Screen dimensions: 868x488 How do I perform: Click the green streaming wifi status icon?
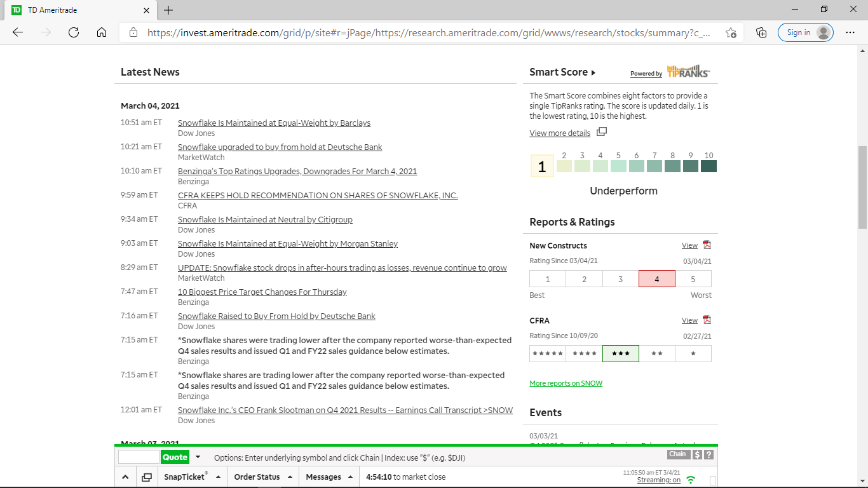coord(691,480)
